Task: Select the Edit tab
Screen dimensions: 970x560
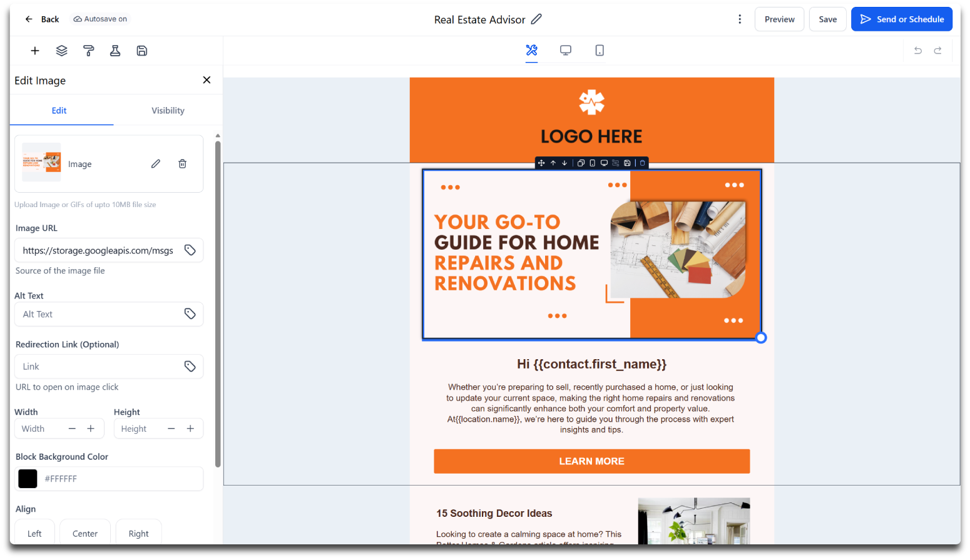Action: click(59, 111)
